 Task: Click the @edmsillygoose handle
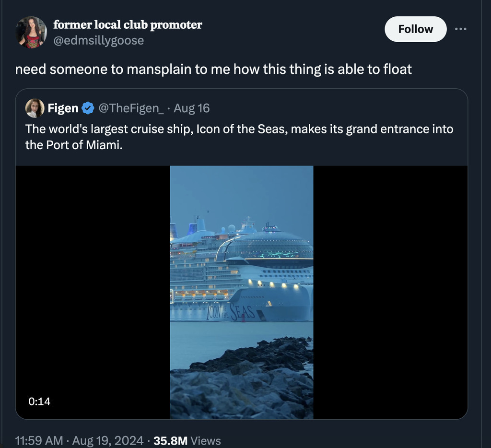coord(98,40)
